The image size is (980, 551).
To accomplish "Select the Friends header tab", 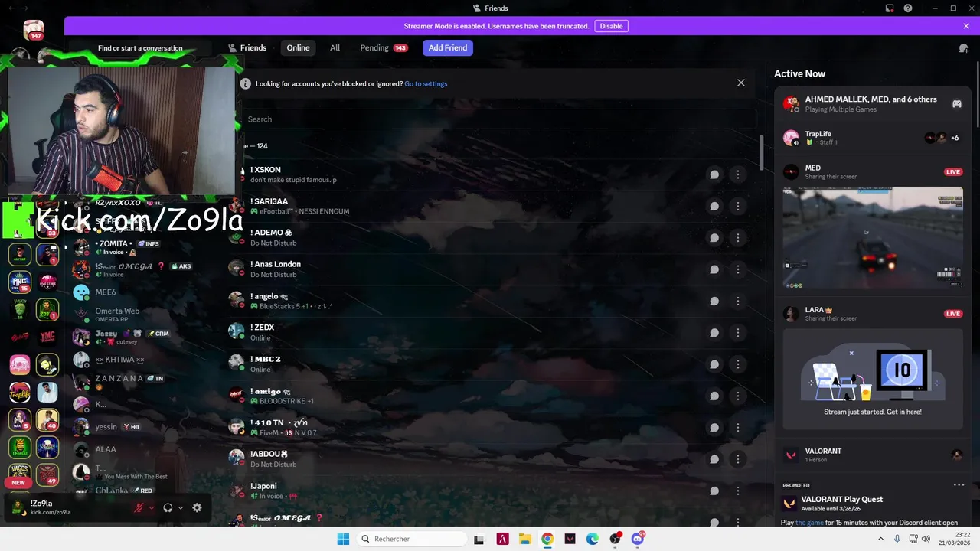I will (x=247, y=47).
